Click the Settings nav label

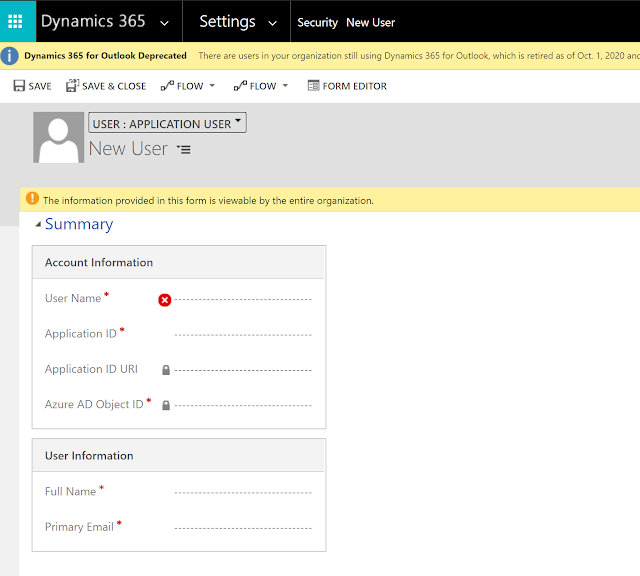tap(227, 21)
